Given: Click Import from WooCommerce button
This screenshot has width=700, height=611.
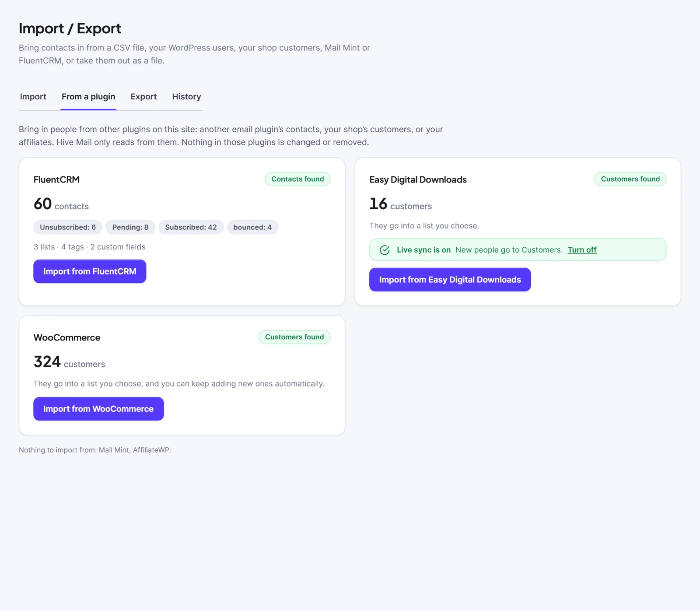Looking at the screenshot, I should 98,409.
